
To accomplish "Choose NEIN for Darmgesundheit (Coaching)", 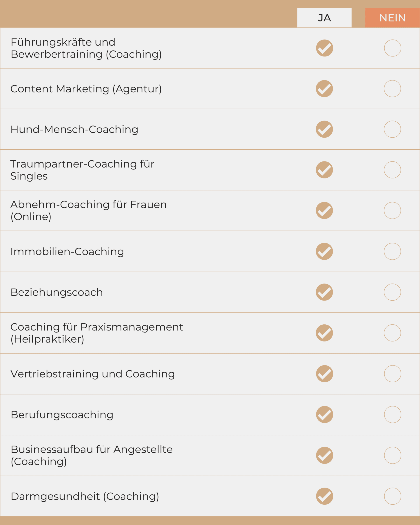I will pyautogui.click(x=392, y=496).
